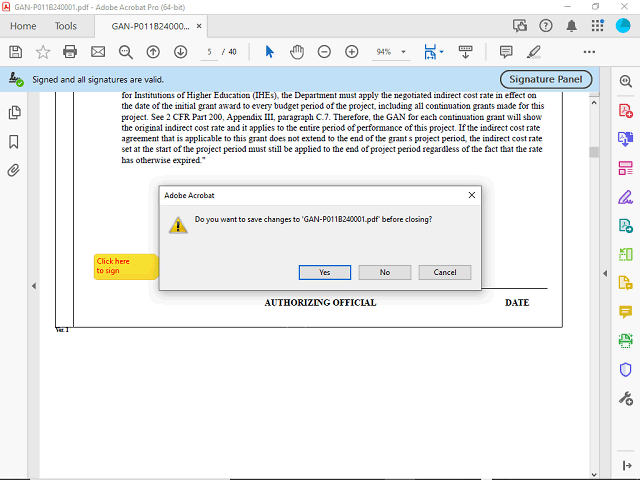Open Organize Pages tool in right pane

coord(625,168)
